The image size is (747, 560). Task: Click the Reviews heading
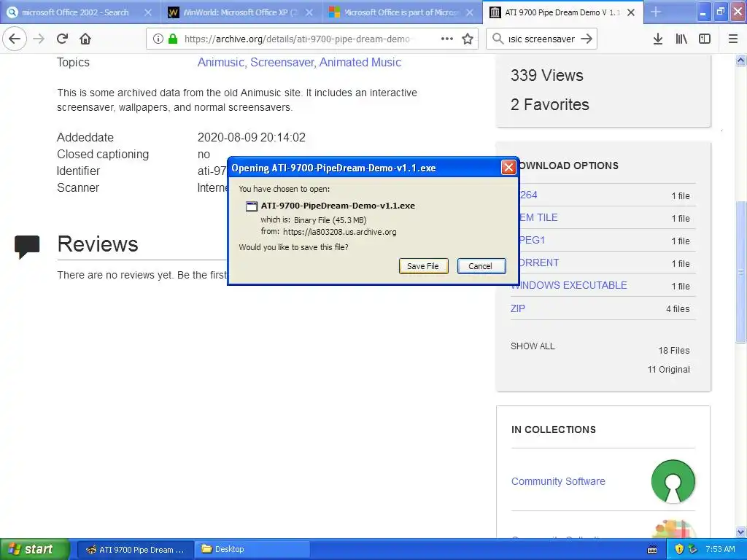[98, 244]
